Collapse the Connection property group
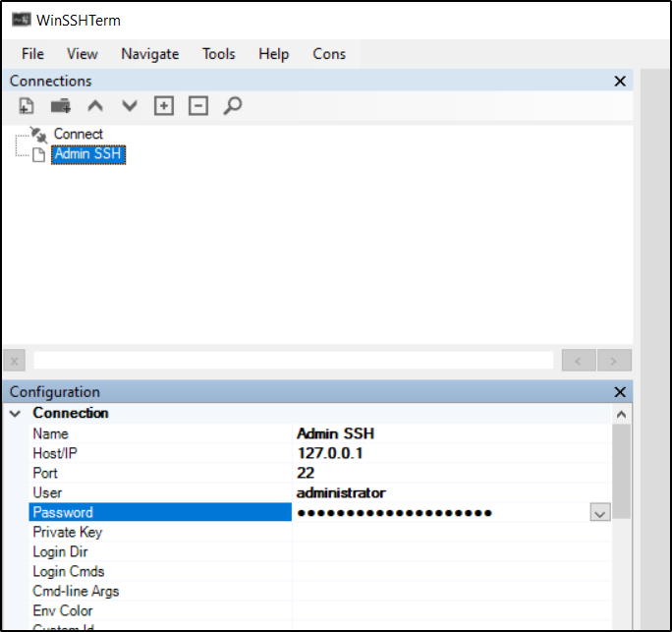 pos(15,414)
